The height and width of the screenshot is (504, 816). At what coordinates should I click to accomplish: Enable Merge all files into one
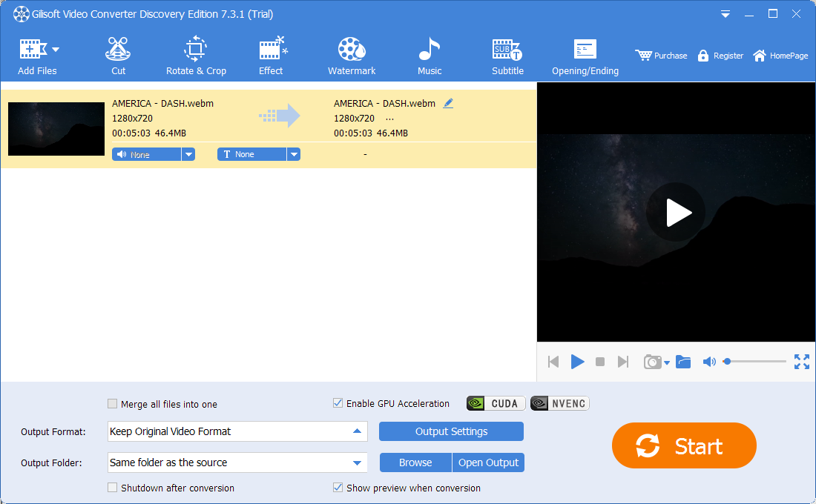pyautogui.click(x=112, y=404)
